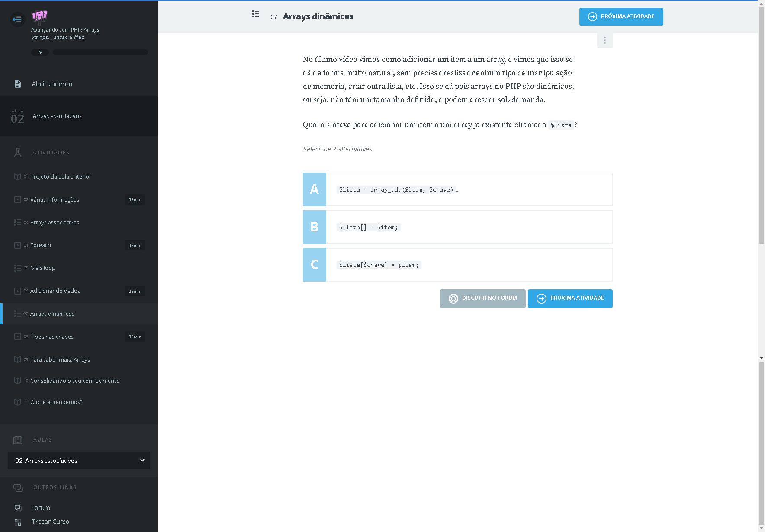Image resolution: width=765 pixels, height=532 pixels.
Task: Select answer alternative B $lista[] = $item
Action: tap(457, 227)
